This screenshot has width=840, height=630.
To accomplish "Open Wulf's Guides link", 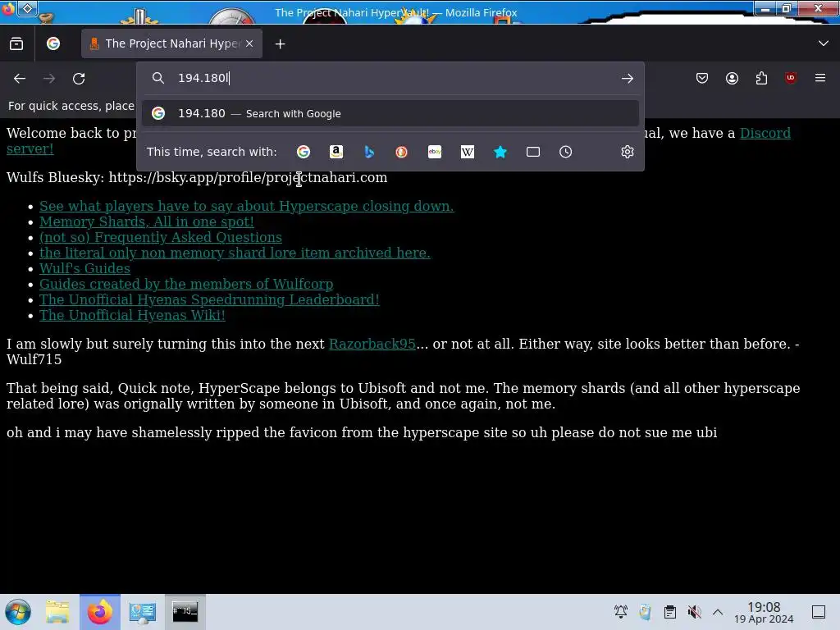I will 84,268.
